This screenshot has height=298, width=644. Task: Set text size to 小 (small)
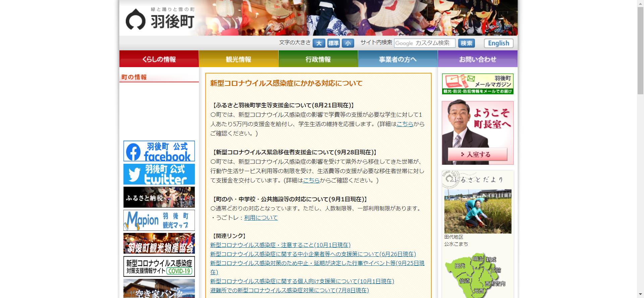coord(348,43)
